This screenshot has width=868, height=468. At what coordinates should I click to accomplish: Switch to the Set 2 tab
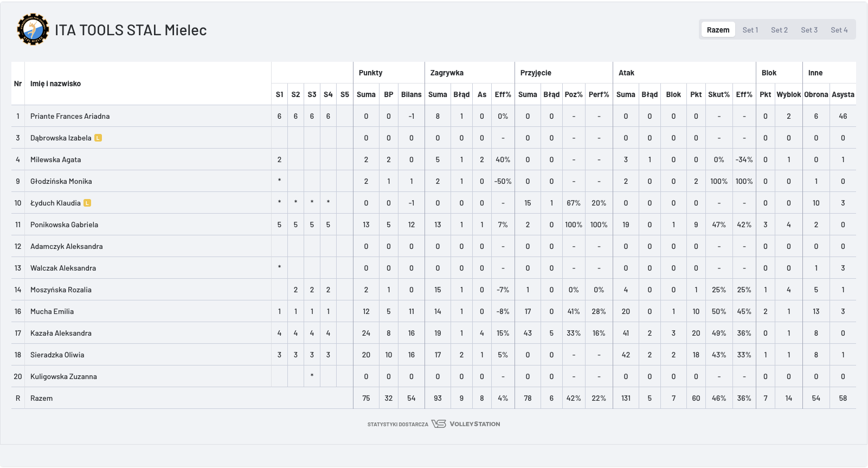coord(779,30)
